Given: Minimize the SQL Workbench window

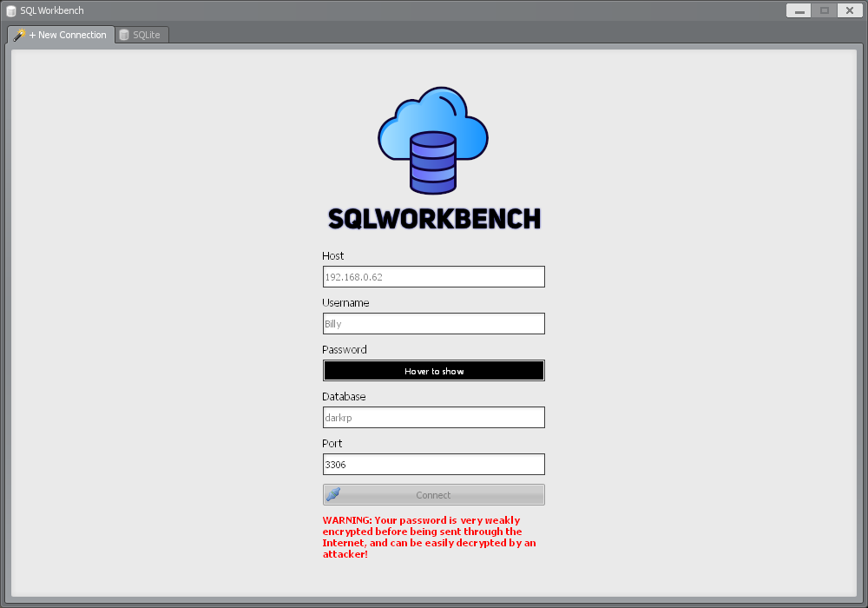Looking at the screenshot, I should [799, 10].
